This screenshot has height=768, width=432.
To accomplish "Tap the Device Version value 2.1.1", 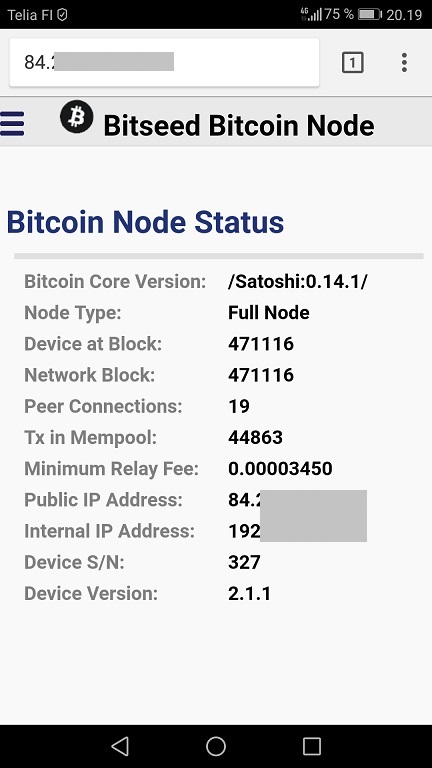I will pos(249,594).
